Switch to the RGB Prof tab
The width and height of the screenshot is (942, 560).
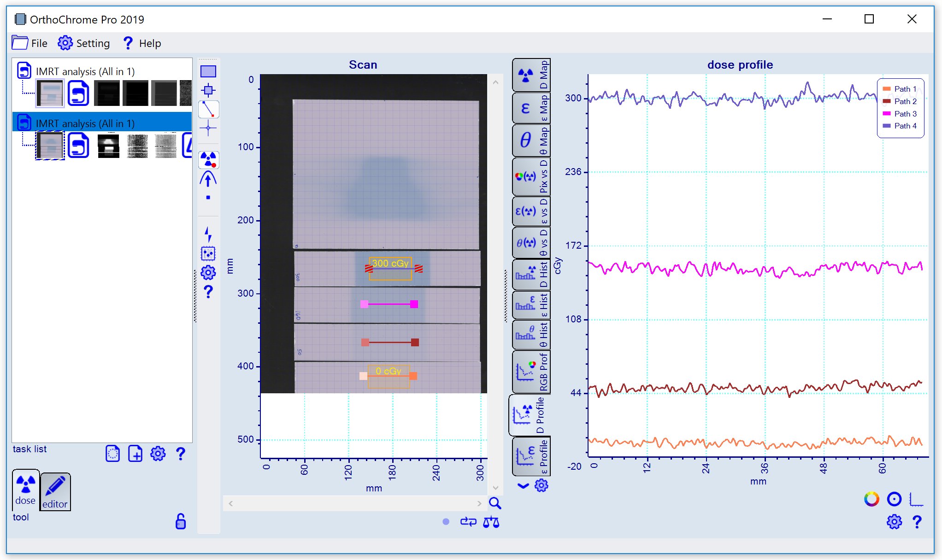[531, 371]
